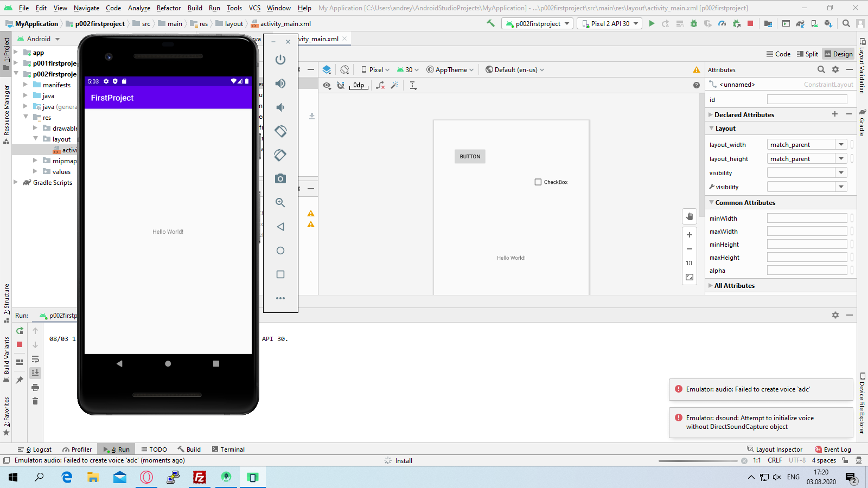Screen dimensions: 868x488
Task: Click the emulator power button icon
Action: [x=280, y=60]
